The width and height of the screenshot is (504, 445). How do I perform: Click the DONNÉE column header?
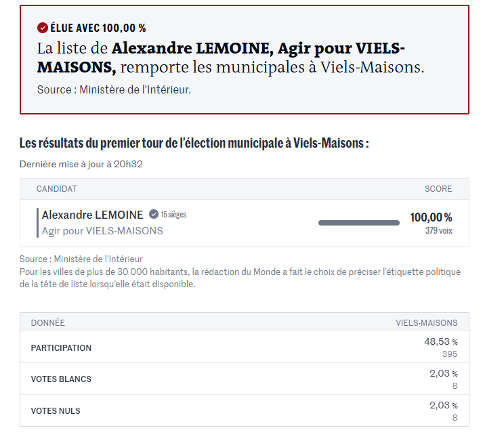pos(47,323)
